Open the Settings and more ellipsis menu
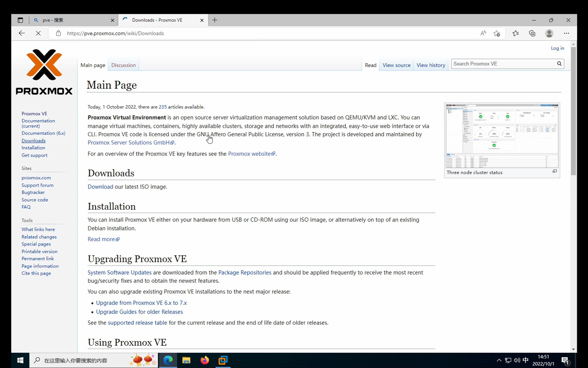The image size is (588, 368). click(x=566, y=33)
